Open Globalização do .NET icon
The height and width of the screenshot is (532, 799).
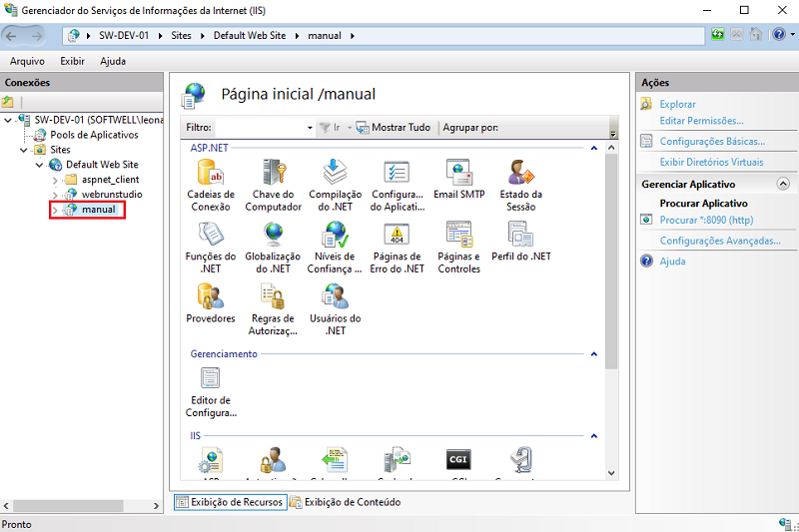273,247
